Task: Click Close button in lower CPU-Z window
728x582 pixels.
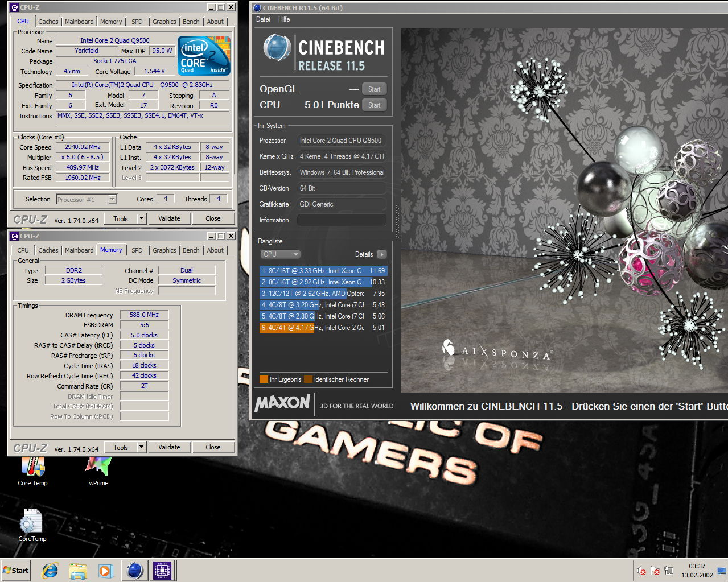Action: 213,447
